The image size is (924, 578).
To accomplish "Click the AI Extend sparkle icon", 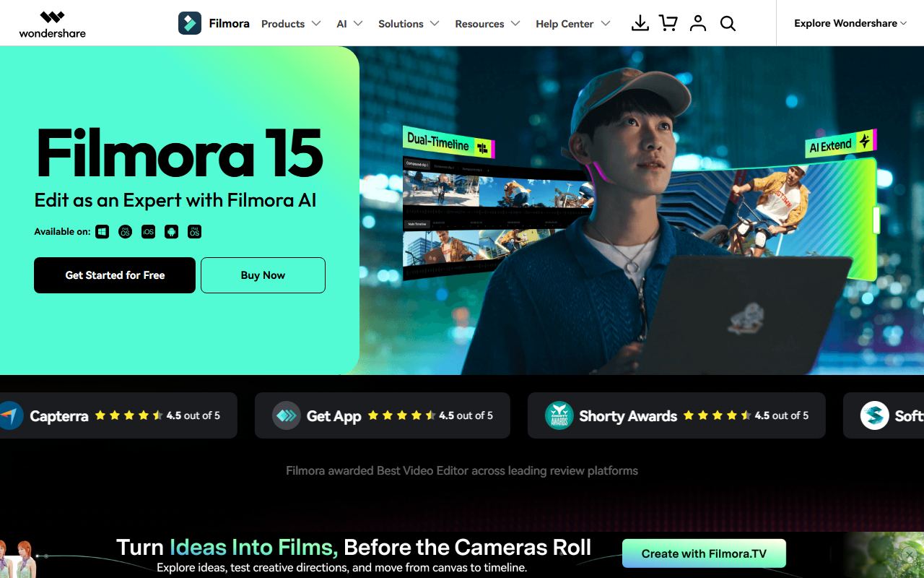I will [864, 141].
